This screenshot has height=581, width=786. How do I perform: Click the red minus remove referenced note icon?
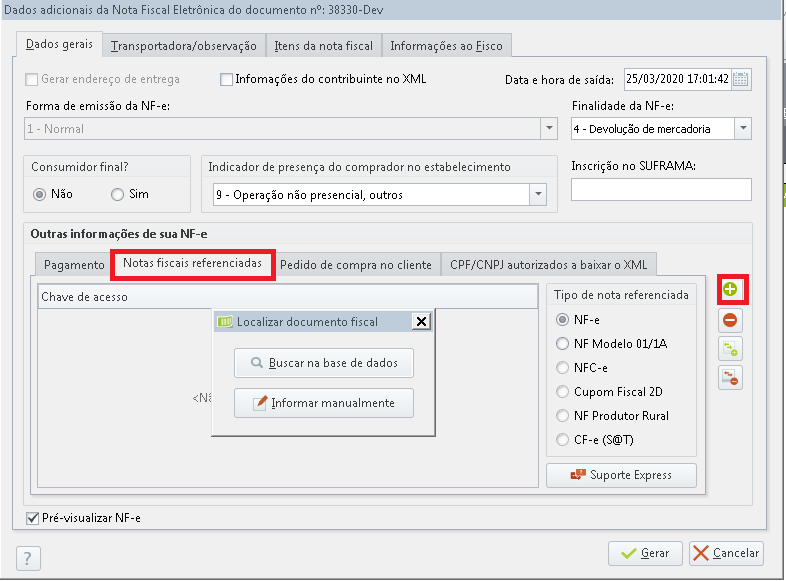730,320
